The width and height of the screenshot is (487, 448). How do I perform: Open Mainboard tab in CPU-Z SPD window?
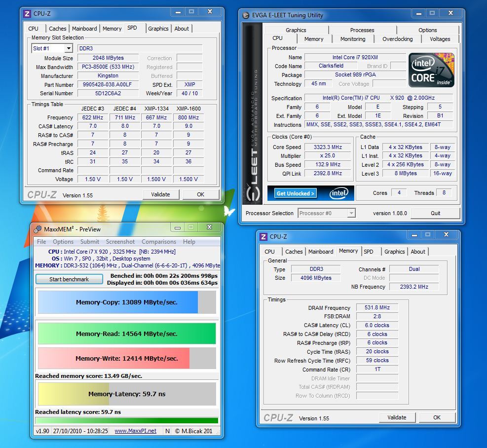84,29
